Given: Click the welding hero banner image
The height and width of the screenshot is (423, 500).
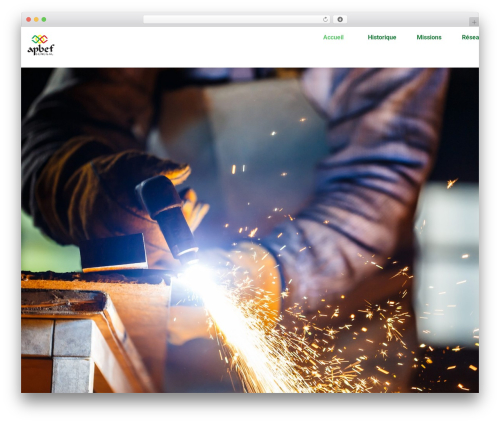Looking at the screenshot, I should [250, 230].
